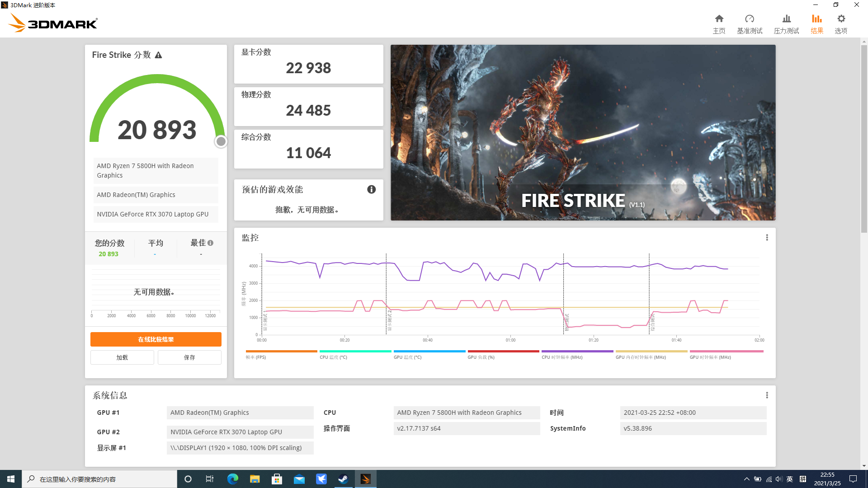Open system info panel three-dot menu

767,395
